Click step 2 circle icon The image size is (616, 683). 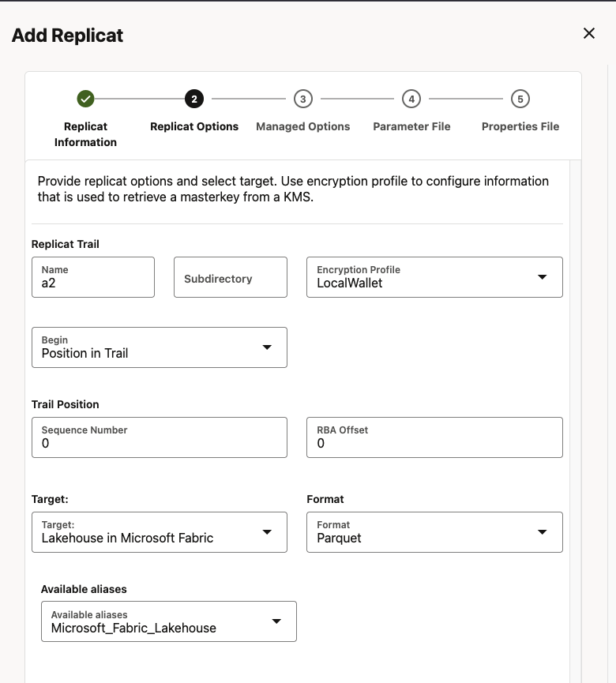point(194,99)
